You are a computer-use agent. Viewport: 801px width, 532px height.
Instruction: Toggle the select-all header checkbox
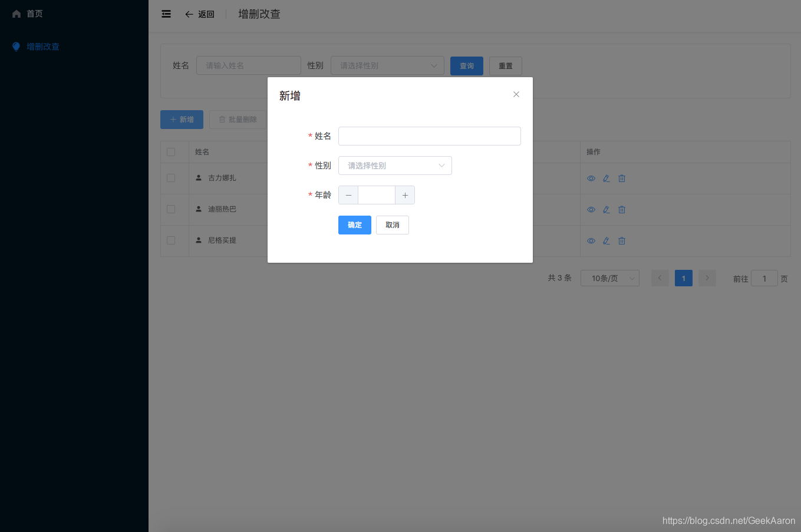point(171,152)
